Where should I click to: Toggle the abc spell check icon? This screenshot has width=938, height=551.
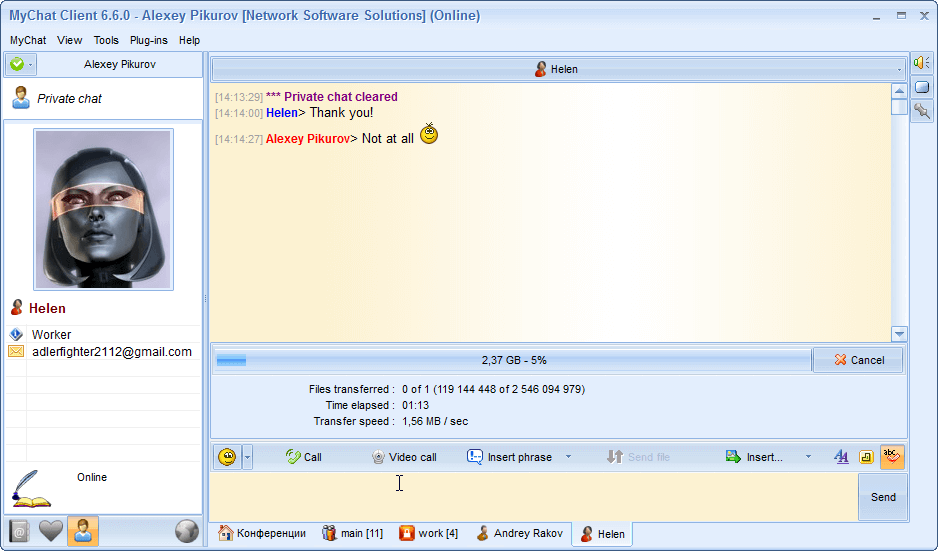point(892,457)
